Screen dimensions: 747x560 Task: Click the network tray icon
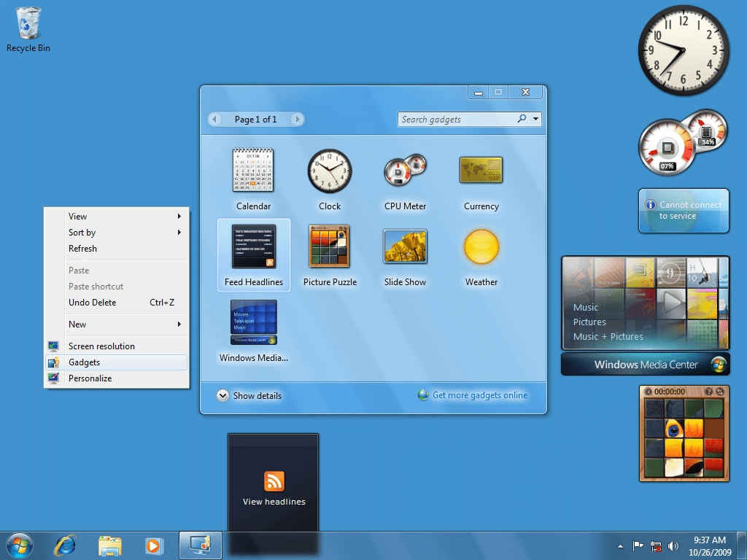pos(656,546)
